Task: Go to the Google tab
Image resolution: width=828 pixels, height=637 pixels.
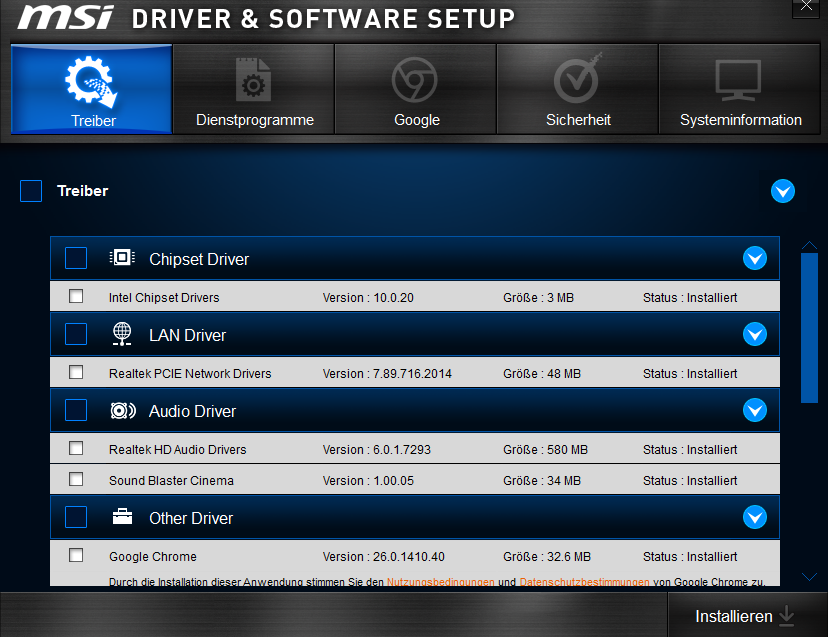Action: point(416,89)
